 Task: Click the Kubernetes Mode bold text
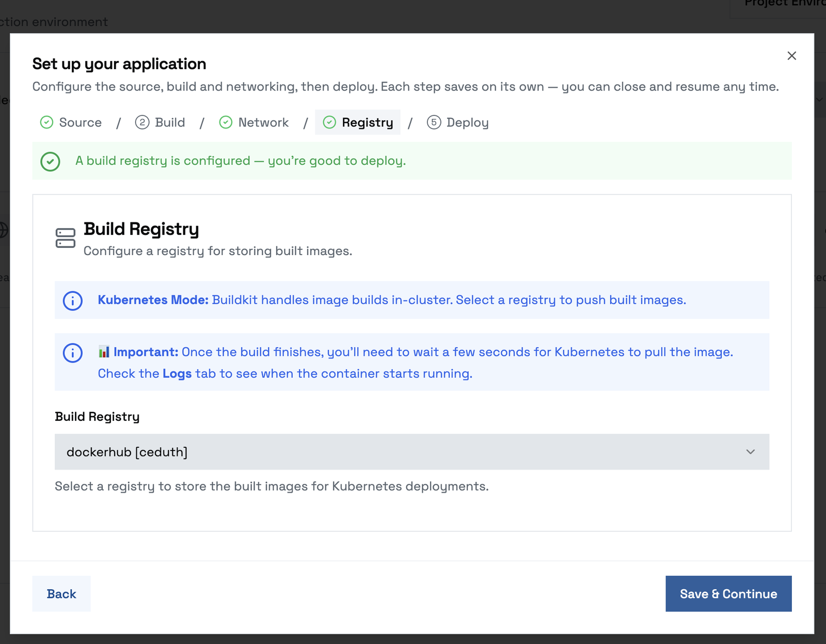153,300
